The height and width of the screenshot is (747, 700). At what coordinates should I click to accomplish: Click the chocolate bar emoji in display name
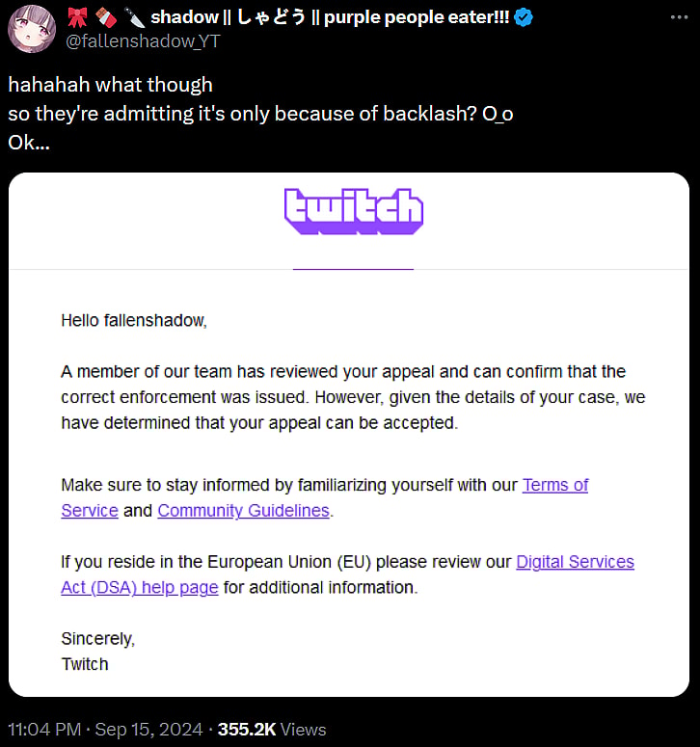[x=105, y=18]
